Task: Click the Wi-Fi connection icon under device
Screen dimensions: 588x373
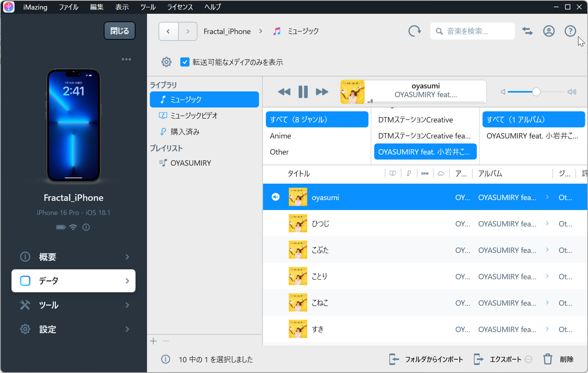Action: click(73, 227)
